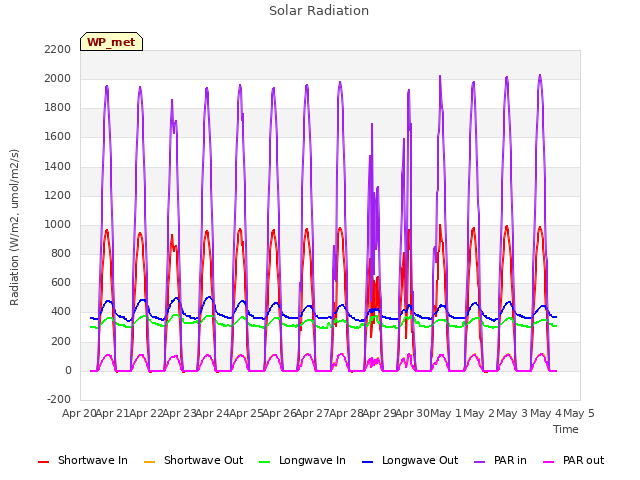Image resolution: width=640 pixels, height=480 pixels.
Task: Click the Apr 23 x-axis date label
Action: [179, 413]
